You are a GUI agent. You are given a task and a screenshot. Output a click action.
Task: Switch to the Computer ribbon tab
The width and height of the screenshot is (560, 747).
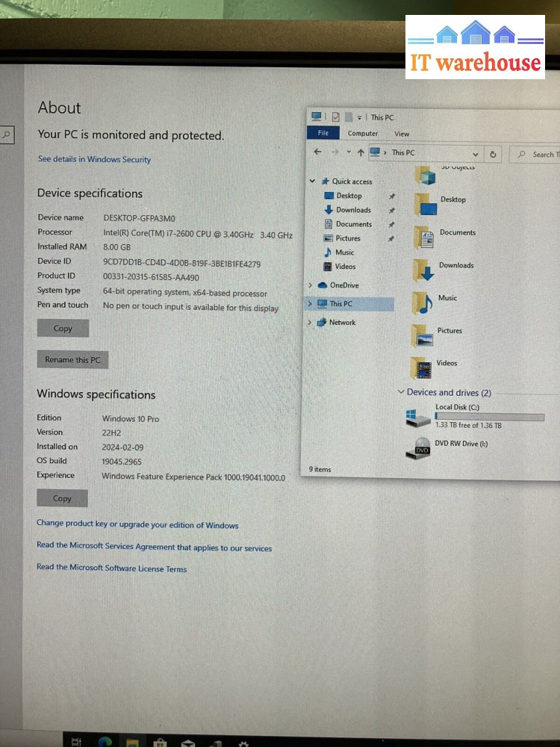pos(362,134)
